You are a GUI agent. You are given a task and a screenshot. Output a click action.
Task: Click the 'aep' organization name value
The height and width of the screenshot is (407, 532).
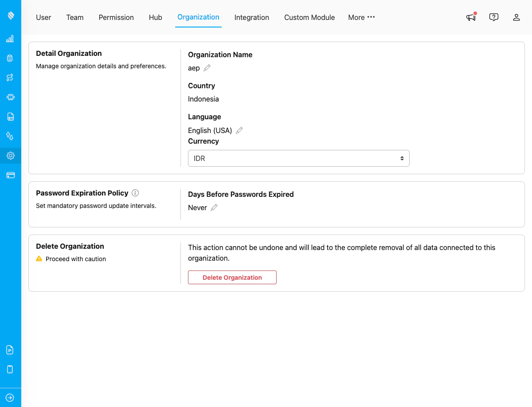tap(194, 68)
